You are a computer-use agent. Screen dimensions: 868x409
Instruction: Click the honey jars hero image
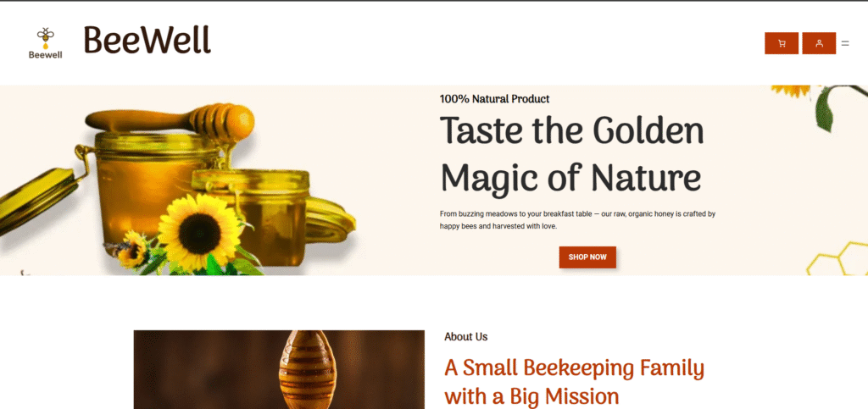[178, 188]
